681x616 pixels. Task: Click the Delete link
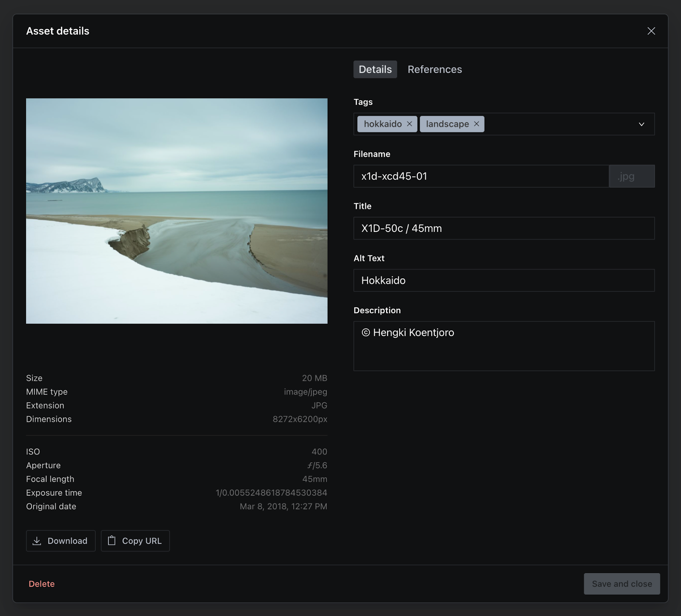coord(41,584)
